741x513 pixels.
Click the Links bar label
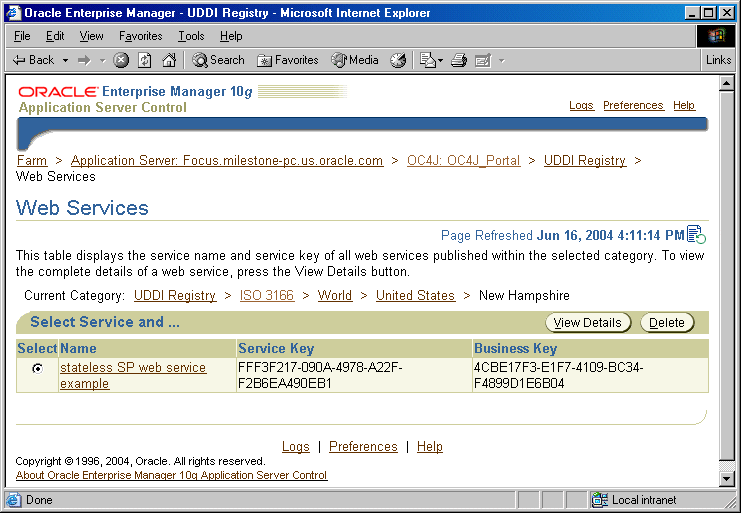click(718, 60)
